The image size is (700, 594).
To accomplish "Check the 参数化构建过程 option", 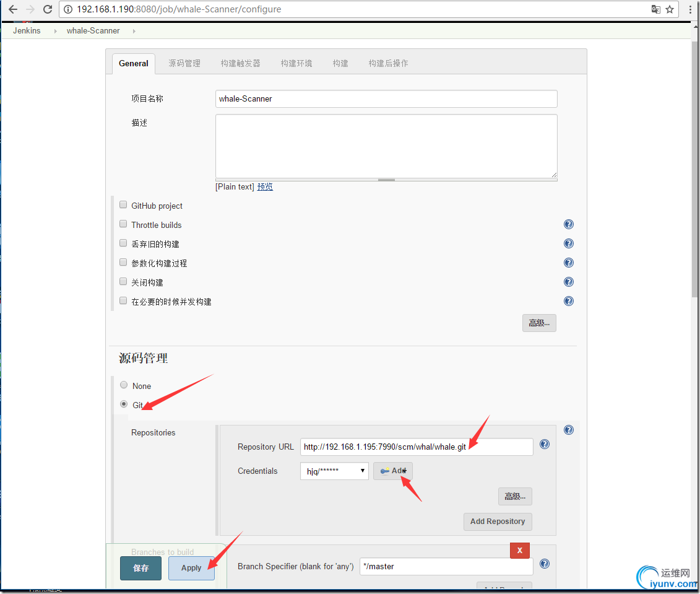I will pos(123,262).
